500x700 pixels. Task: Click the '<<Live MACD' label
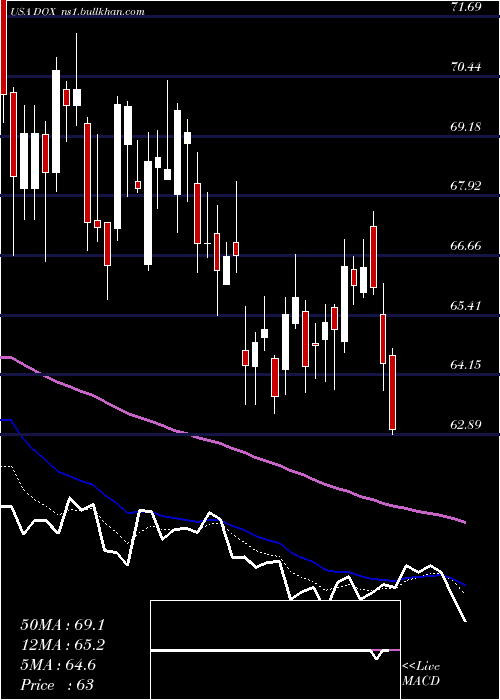pyautogui.click(x=421, y=673)
